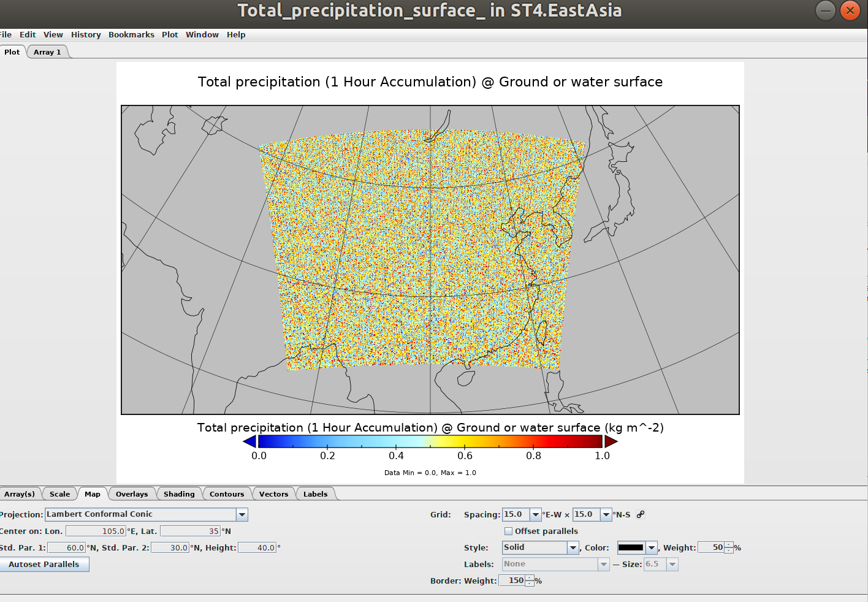This screenshot has width=868, height=602.
Task: Open the Bookmarks menu
Action: tap(131, 35)
